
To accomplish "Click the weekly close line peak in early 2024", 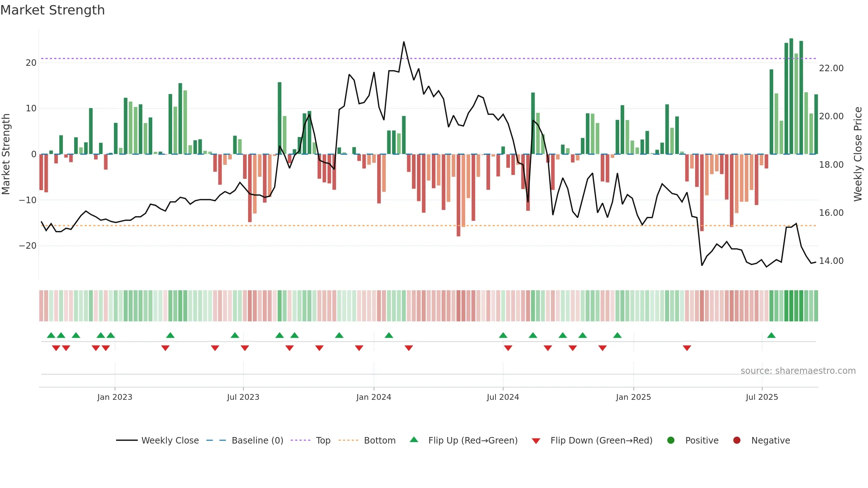I will click(x=404, y=42).
